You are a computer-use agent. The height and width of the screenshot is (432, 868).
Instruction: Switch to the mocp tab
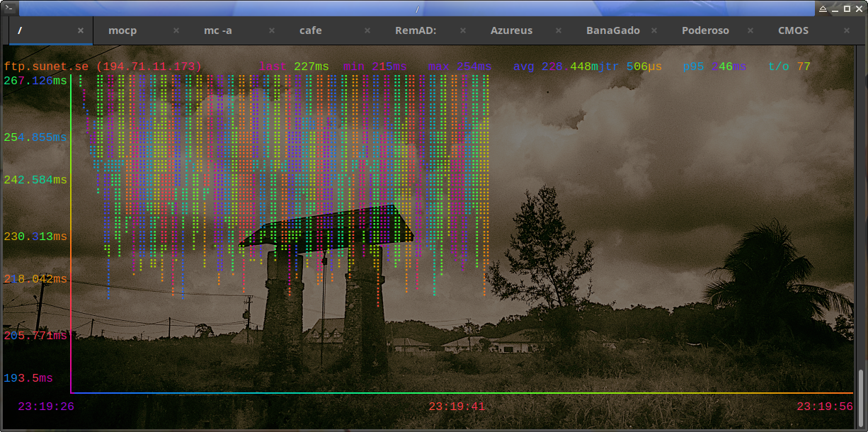click(x=122, y=31)
